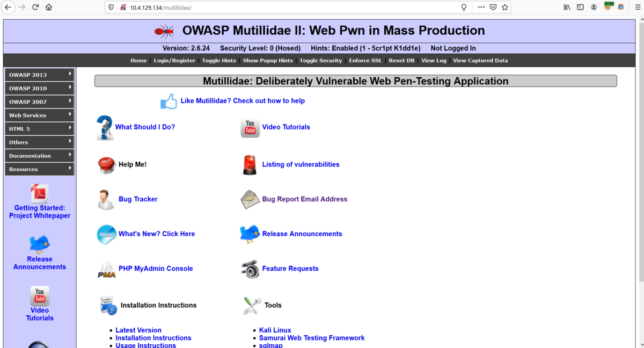Click the browser Forward arrow
This screenshot has height=348, width=644.
tap(21, 7)
